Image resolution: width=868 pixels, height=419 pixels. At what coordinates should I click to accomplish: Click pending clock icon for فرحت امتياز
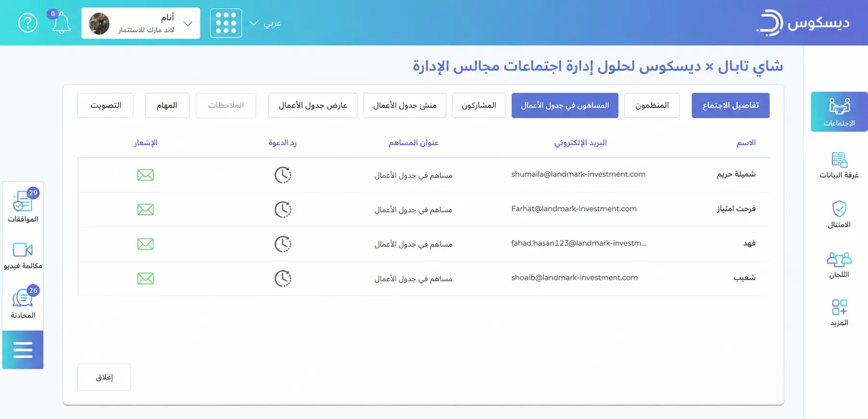tap(283, 210)
